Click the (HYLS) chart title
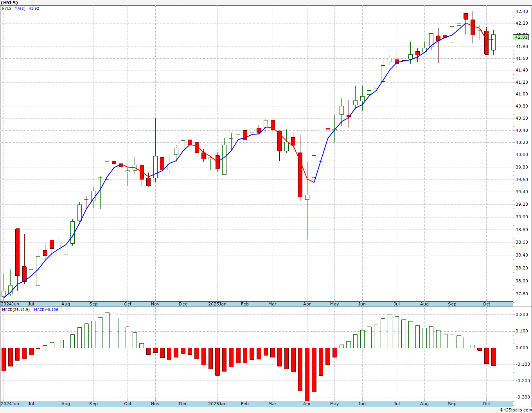Viewport: 532px width, 413px height. [9, 3]
